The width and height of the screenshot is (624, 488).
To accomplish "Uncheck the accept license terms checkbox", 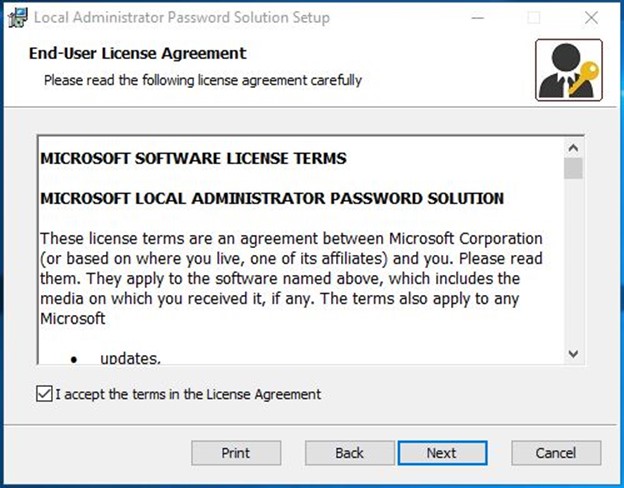I will [x=44, y=394].
